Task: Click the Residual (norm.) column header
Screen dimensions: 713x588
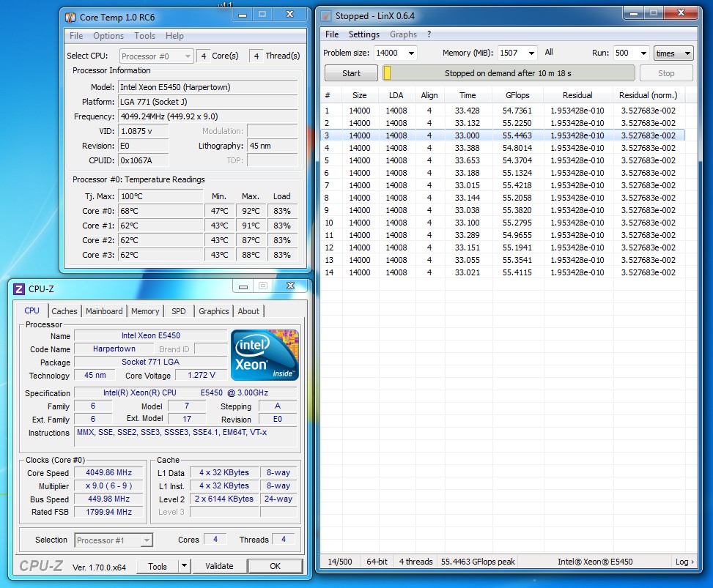Action: click(648, 95)
